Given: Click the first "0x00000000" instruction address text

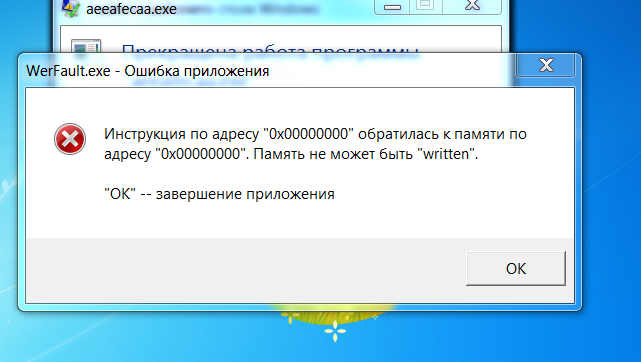Looking at the screenshot, I should (x=308, y=134).
